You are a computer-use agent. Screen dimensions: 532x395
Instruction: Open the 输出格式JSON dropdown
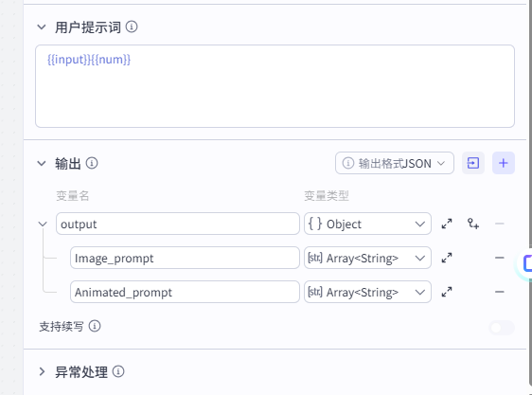(395, 163)
